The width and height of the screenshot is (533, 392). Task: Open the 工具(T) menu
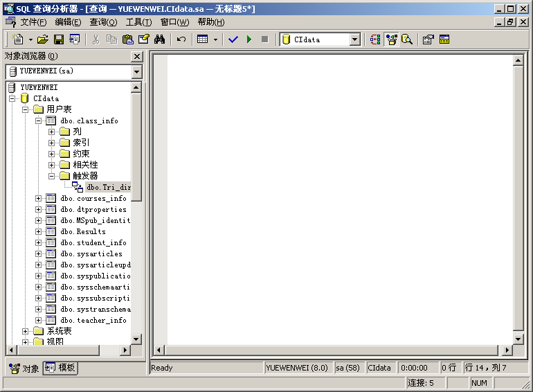(138, 22)
